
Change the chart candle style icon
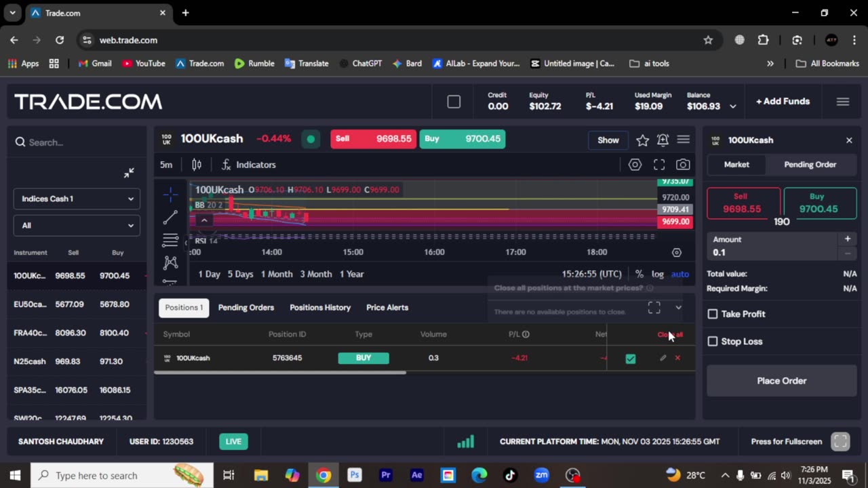click(197, 165)
